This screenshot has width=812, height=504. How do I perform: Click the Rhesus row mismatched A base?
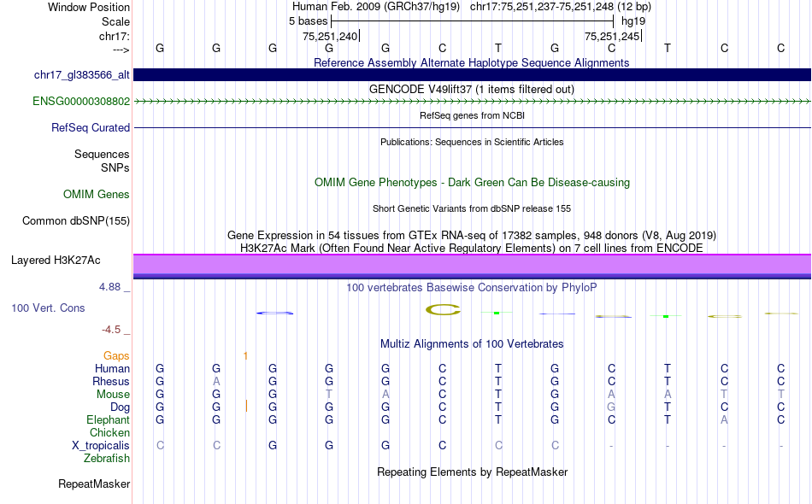216,381
